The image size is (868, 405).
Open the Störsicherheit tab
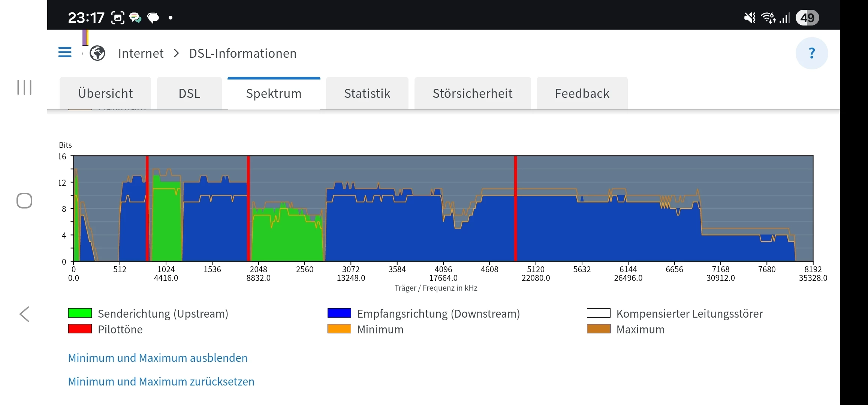(472, 93)
